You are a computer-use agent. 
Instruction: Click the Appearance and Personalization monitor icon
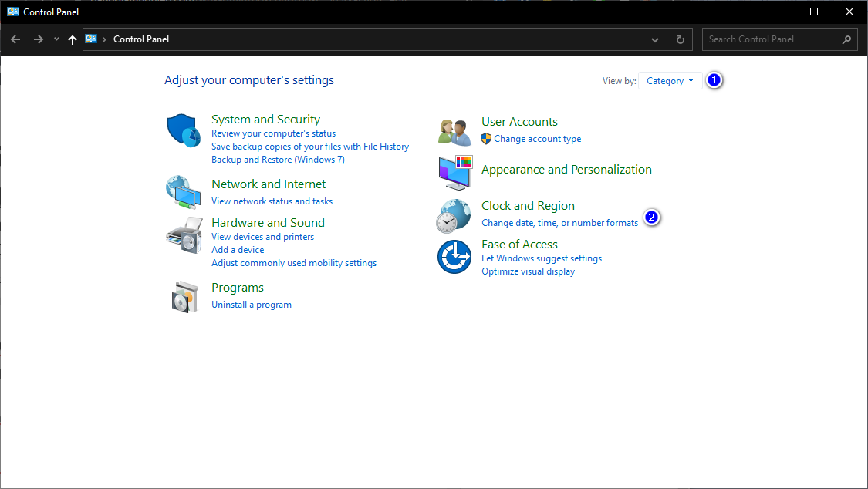(x=455, y=172)
